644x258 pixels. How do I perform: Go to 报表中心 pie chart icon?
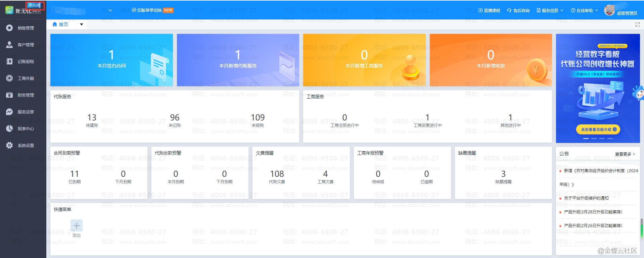[x=9, y=128]
